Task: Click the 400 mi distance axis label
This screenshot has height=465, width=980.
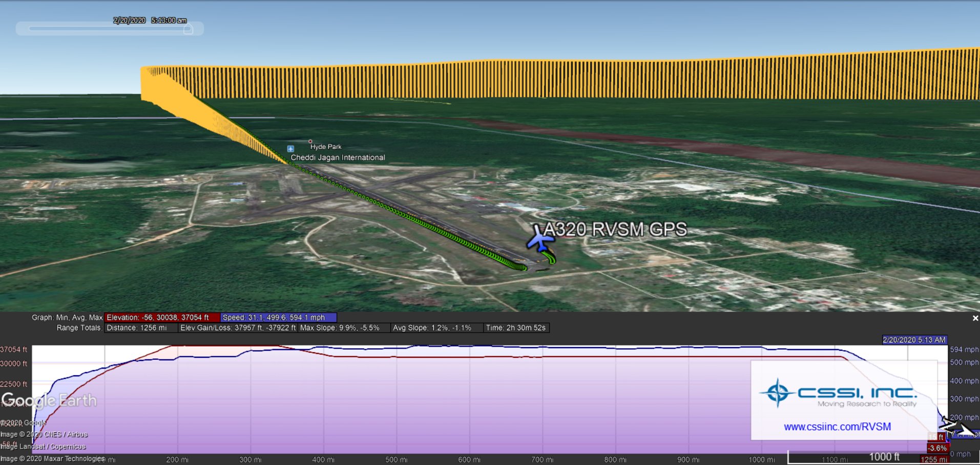Action: click(x=323, y=459)
